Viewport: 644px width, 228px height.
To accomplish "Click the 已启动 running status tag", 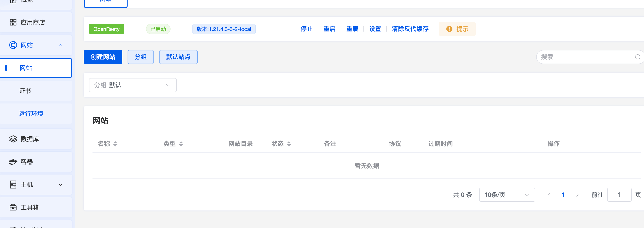I will [x=158, y=29].
